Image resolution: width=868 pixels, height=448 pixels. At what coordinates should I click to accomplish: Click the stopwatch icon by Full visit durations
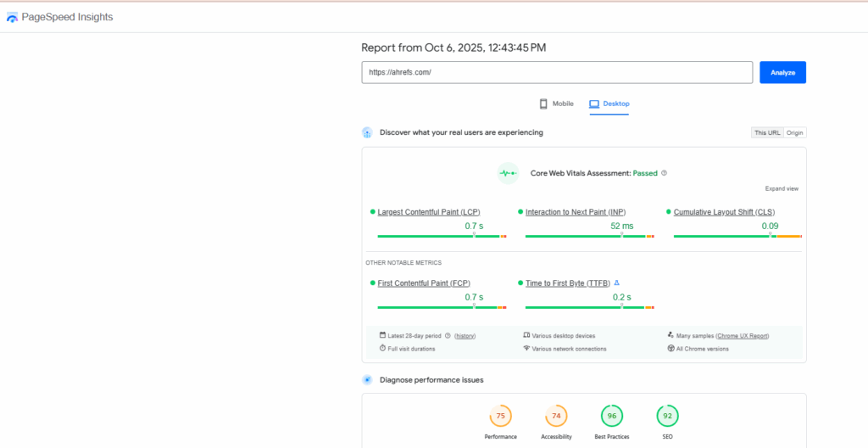(x=382, y=348)
